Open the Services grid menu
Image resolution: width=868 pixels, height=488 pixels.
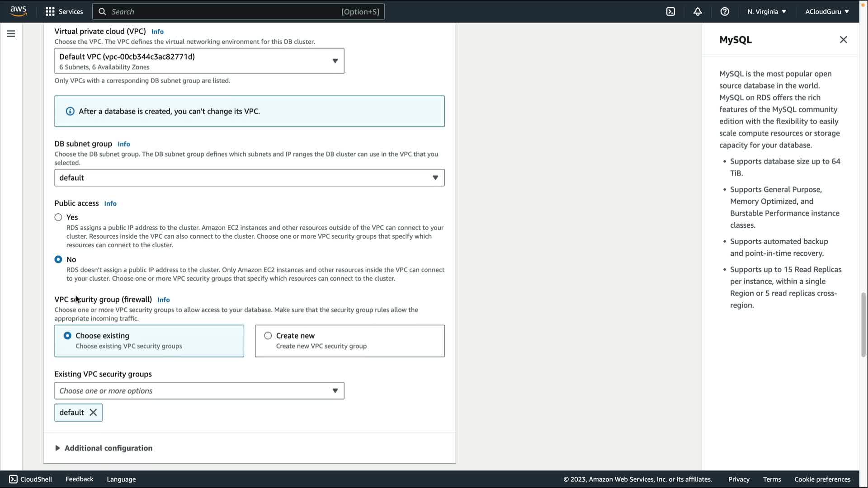(64, 12)
